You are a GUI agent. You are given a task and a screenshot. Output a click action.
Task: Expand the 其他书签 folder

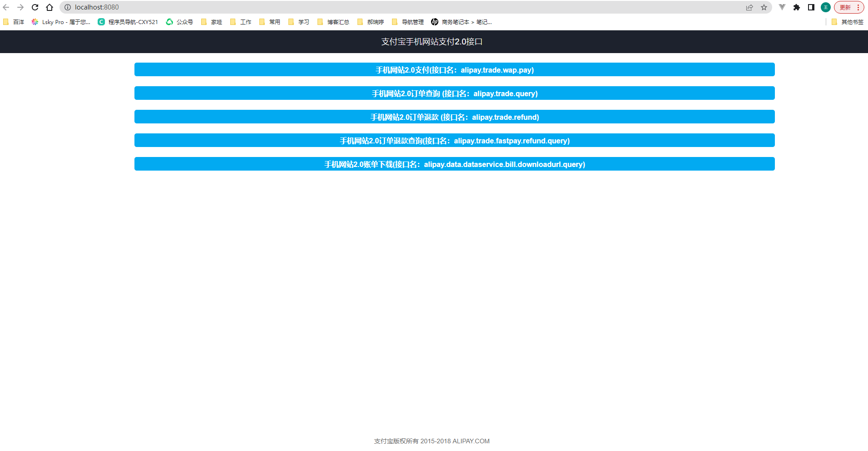tap(848, 22)
